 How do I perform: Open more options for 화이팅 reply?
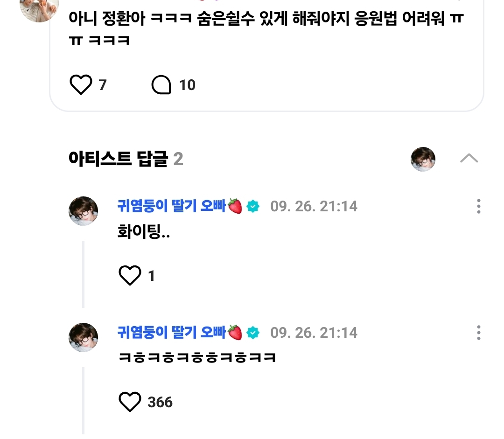pos(478,206)
